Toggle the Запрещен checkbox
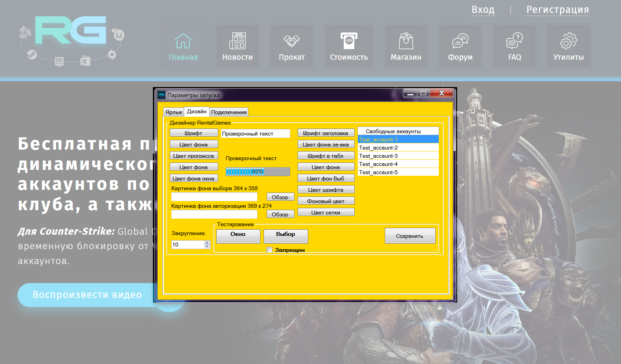 click(x=269, y=250)
